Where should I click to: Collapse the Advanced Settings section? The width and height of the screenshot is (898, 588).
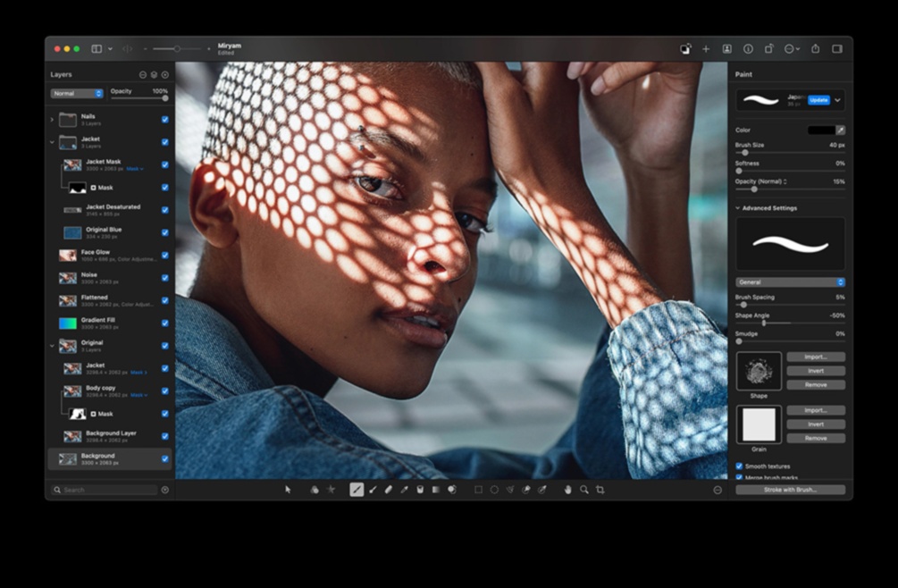point(738,208)
